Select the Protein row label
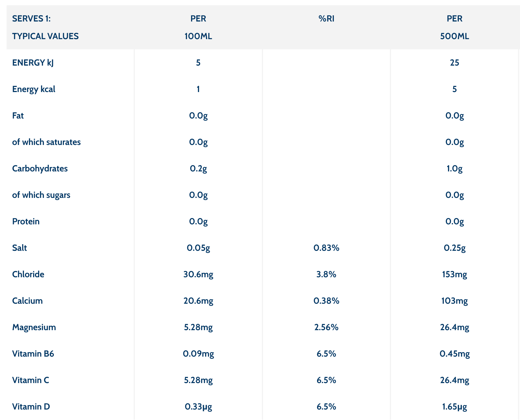Image resolution: width=520 pixels, height=420 pixels. (x=26, y=221)
